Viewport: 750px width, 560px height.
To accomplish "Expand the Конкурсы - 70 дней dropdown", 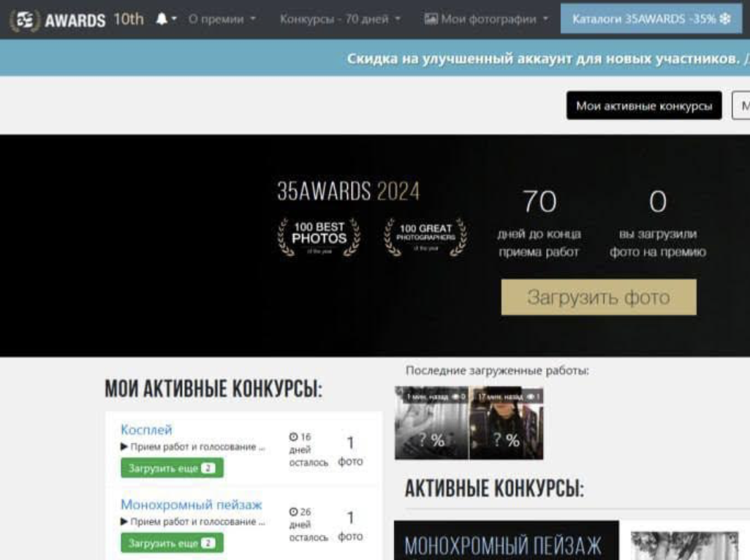I will point(340,19).
